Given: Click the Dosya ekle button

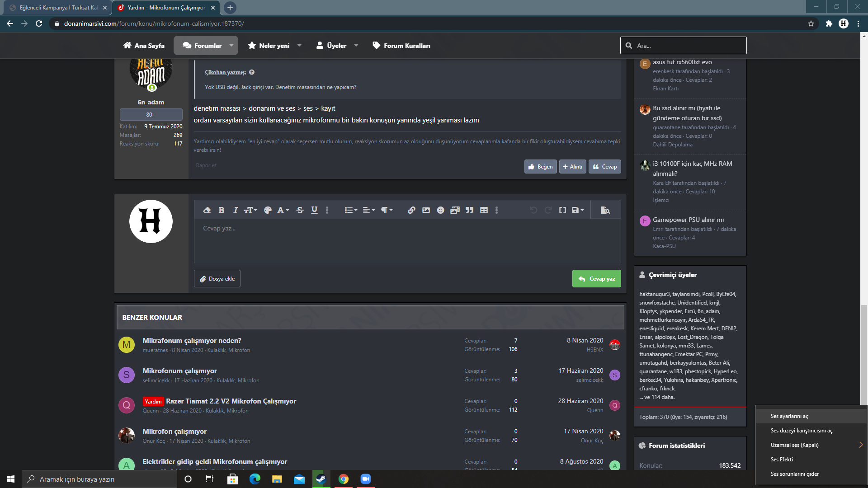Looking at the screenshot, I should point(217,279).
